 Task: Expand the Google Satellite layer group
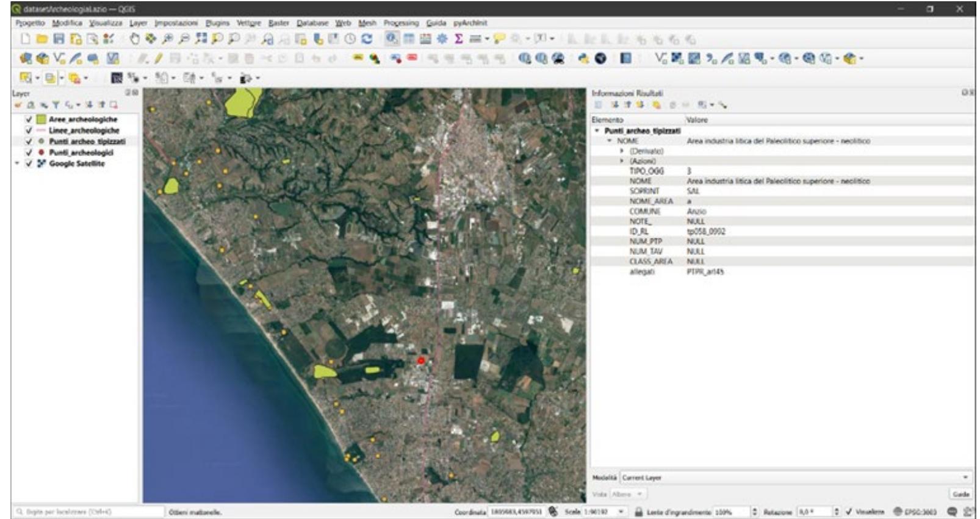click(x=17, y=163)
